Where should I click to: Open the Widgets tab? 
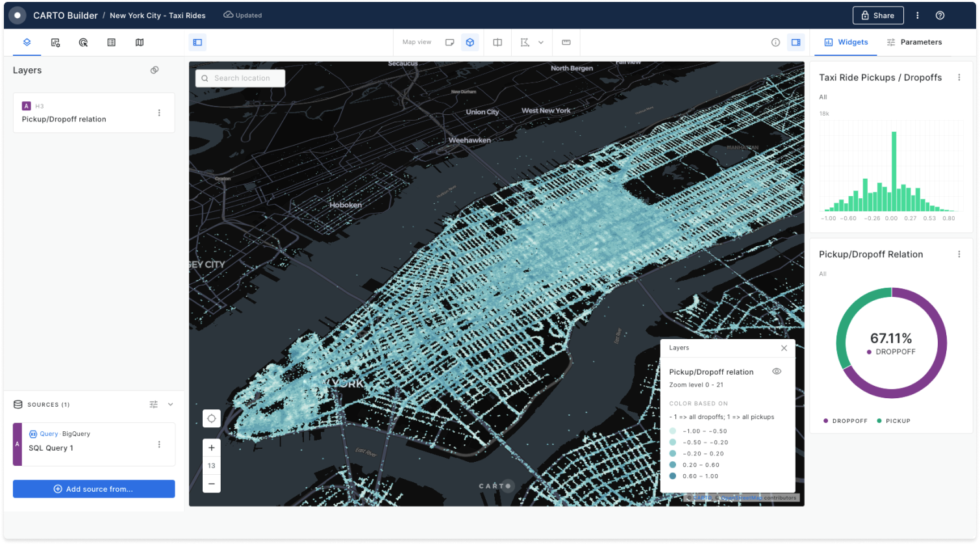pyautogui.click(x=846, y=42)
